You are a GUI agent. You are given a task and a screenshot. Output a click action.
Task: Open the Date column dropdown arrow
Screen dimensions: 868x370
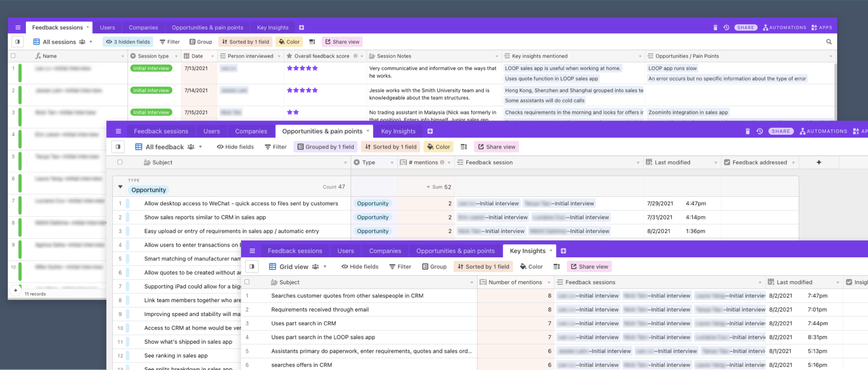pos(213,56)
